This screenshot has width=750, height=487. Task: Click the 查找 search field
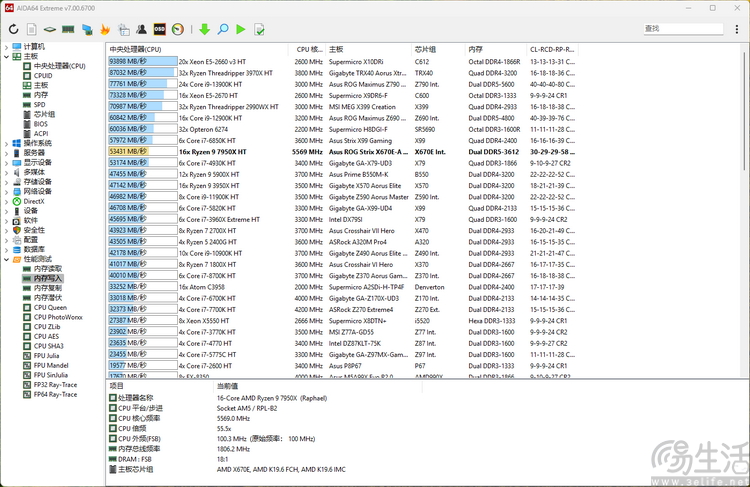click(x=683, y=29)
